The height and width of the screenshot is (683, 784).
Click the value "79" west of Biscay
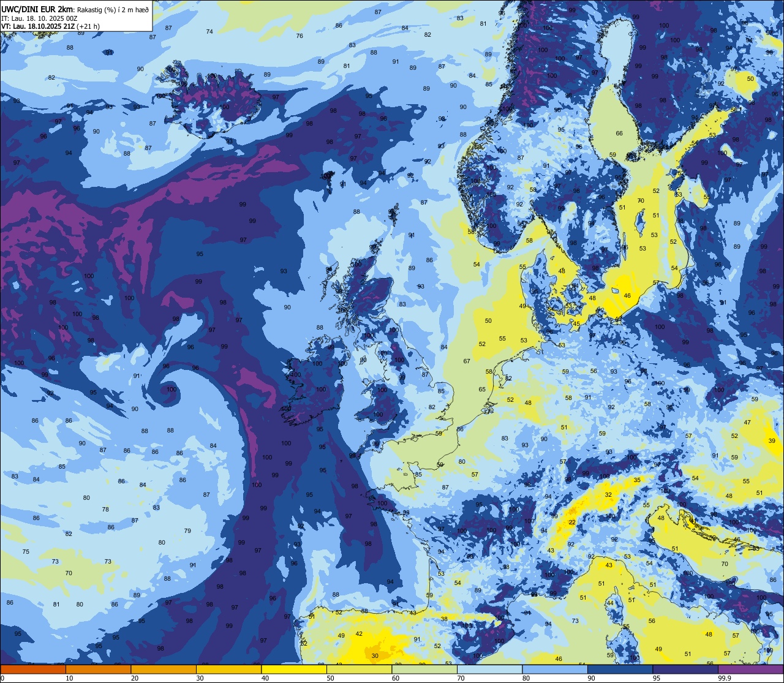click(x=187, y=531)
